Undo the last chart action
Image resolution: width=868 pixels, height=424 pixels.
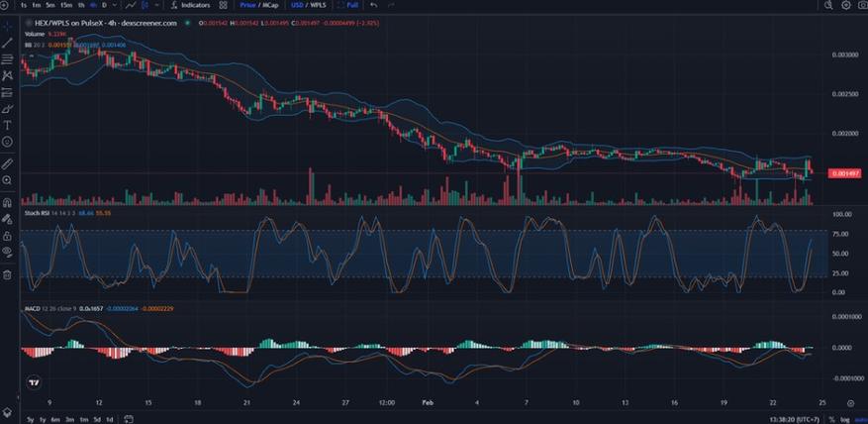tap(374, 5)
